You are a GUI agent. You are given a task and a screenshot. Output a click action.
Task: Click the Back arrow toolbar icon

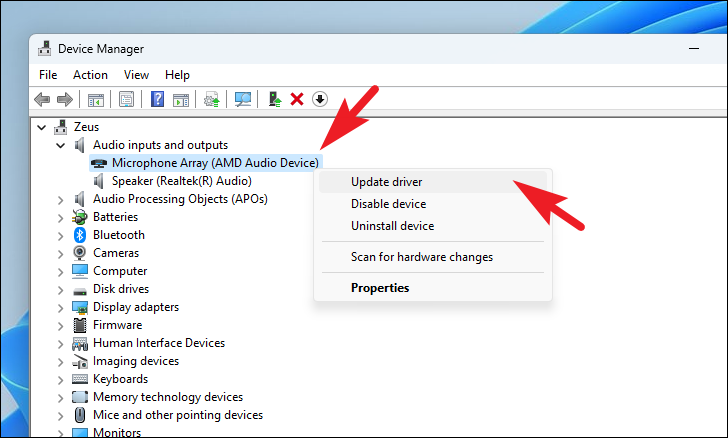pyautogui.click(x=42, y=99)
